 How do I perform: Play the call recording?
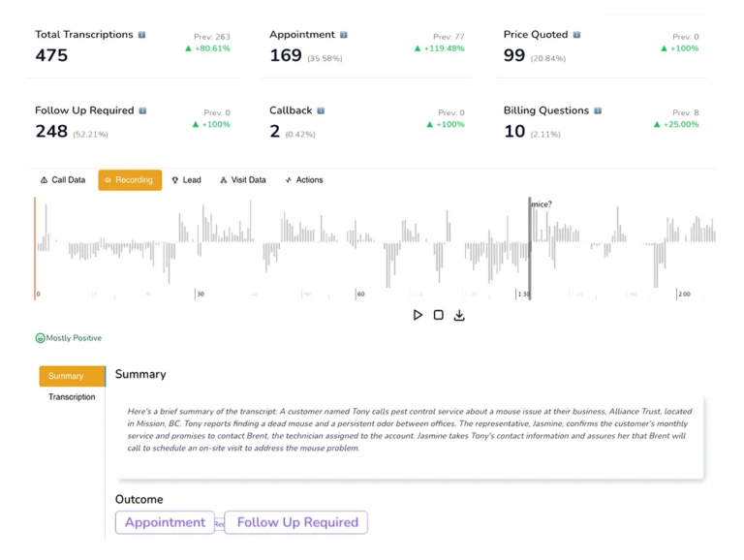tap(418, 315)
